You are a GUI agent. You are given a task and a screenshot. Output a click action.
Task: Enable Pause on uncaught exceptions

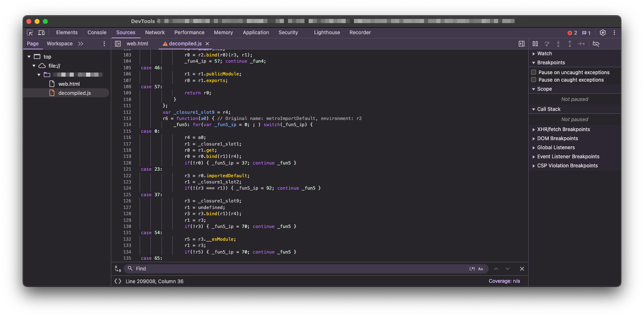[534, 72]
